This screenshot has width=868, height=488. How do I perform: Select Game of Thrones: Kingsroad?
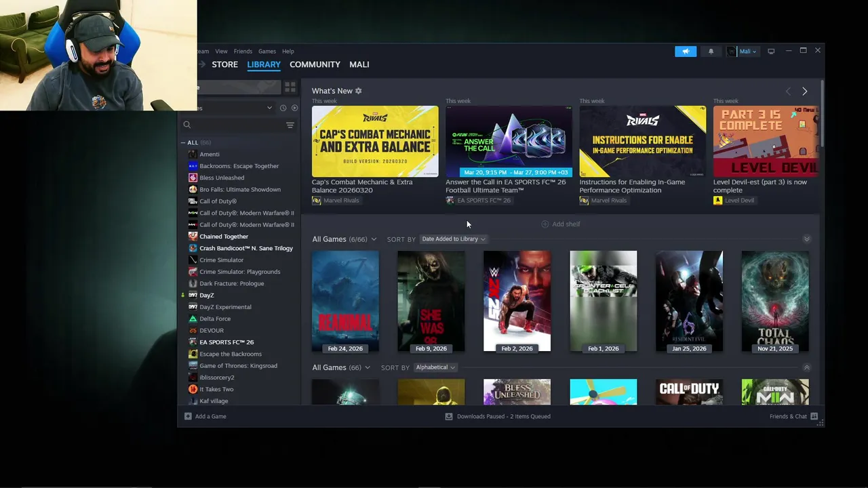coord(239,365)
